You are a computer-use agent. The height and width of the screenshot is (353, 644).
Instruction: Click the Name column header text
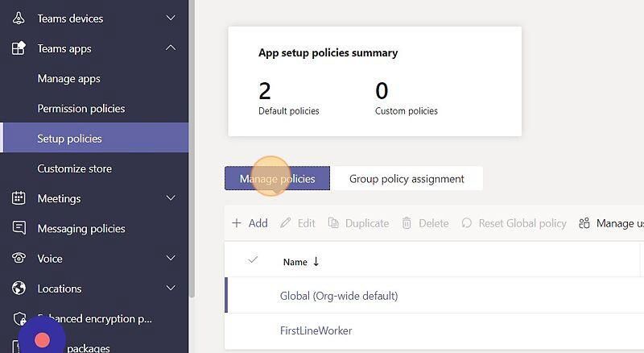(295, 262)
